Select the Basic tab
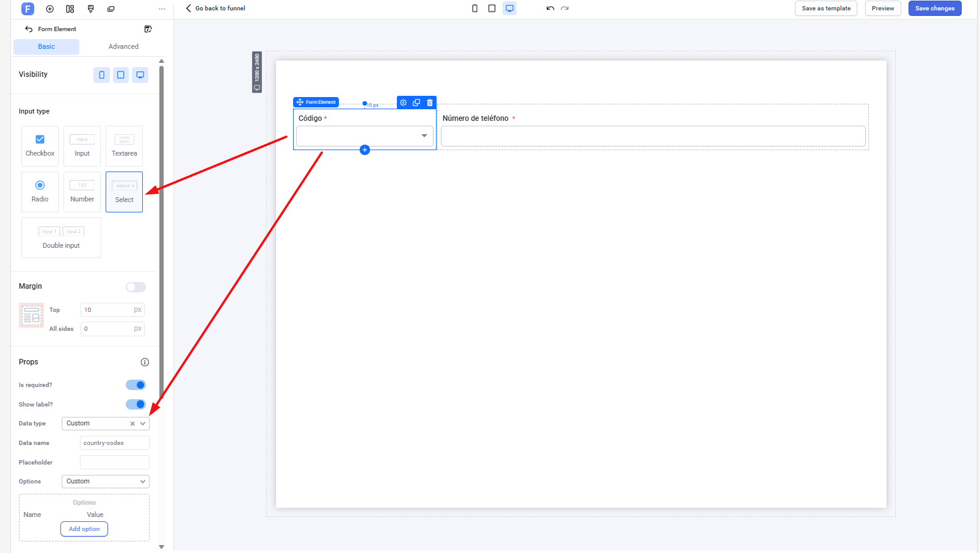The image size is (980, 553). (46, 47)
